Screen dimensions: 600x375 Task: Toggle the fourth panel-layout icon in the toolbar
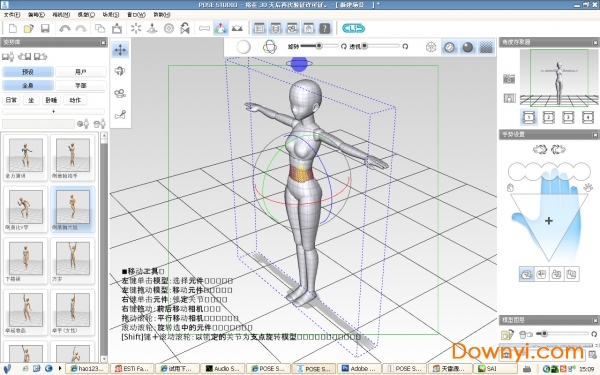(x=309, y=28)
